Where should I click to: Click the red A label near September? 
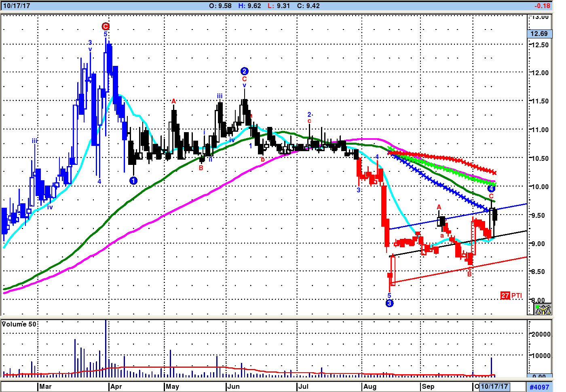tap(439, 207)
